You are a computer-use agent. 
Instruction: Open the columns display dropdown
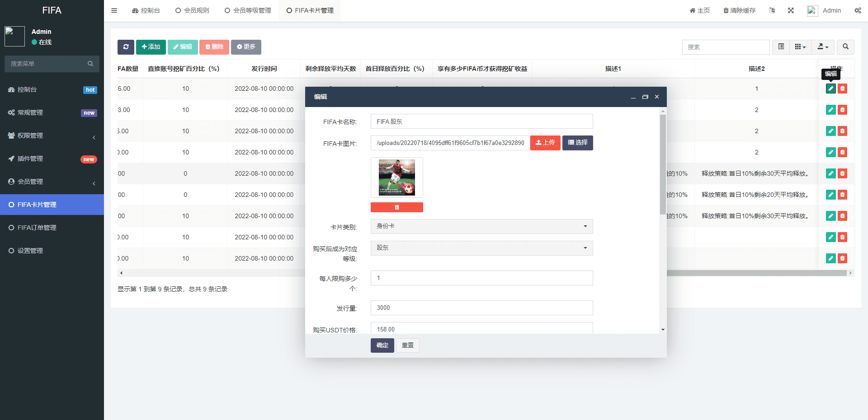800,47
